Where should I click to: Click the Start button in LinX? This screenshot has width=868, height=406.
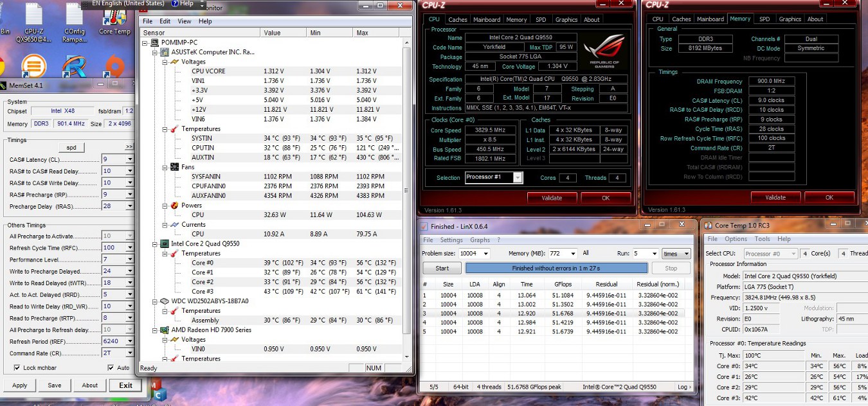point(442,268)
